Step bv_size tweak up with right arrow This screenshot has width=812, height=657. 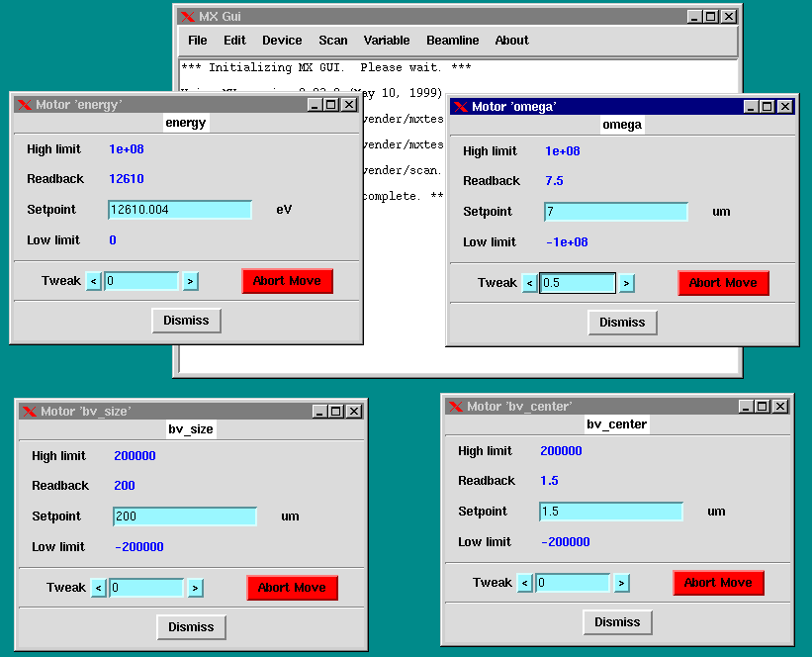pos(195,589)
